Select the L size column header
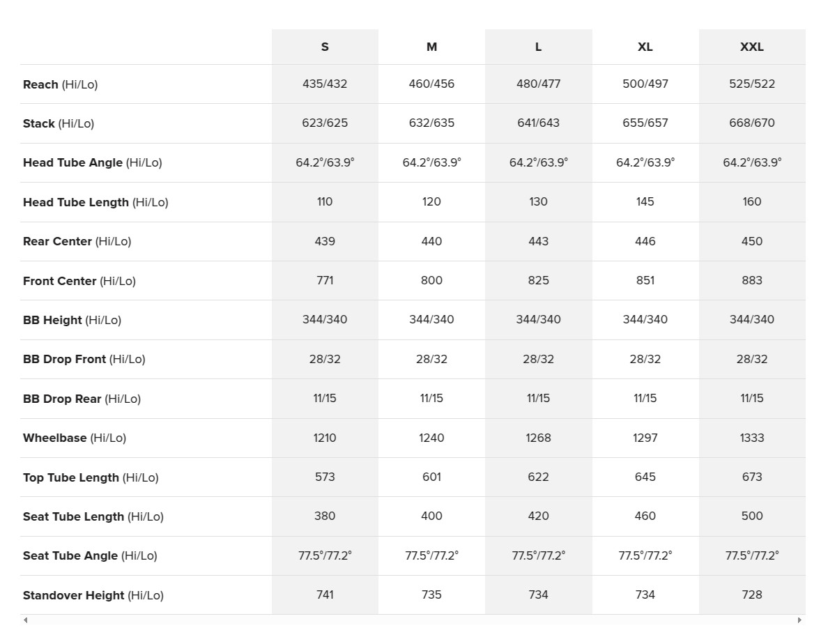Image resolution: width=828 pixels, height=644 pixels. [538, 47]
